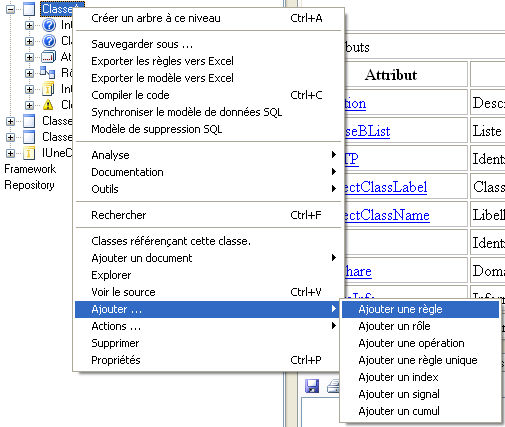The width and height of the screenshot is (505, 427).
Task: Click the blue floppy disk save icon
Action: click(x=312, y=386)
